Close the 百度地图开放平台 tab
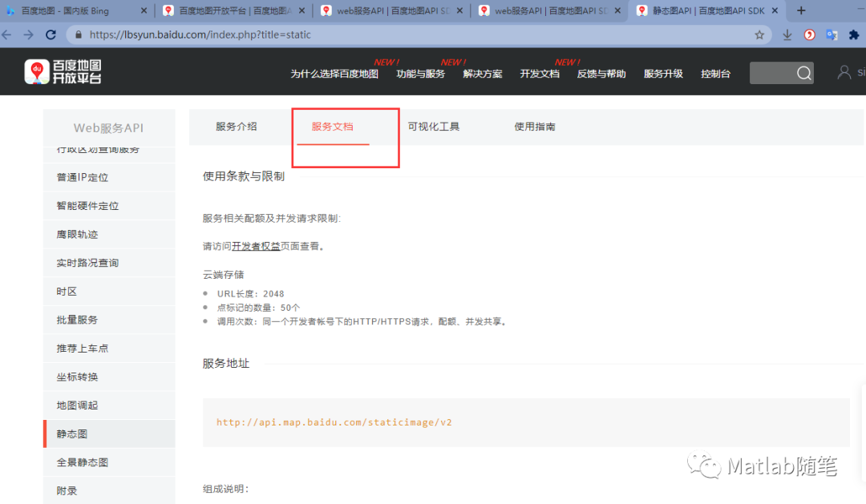Image resolution: width=866 pixels, height=504 pixels. (301, 10)
